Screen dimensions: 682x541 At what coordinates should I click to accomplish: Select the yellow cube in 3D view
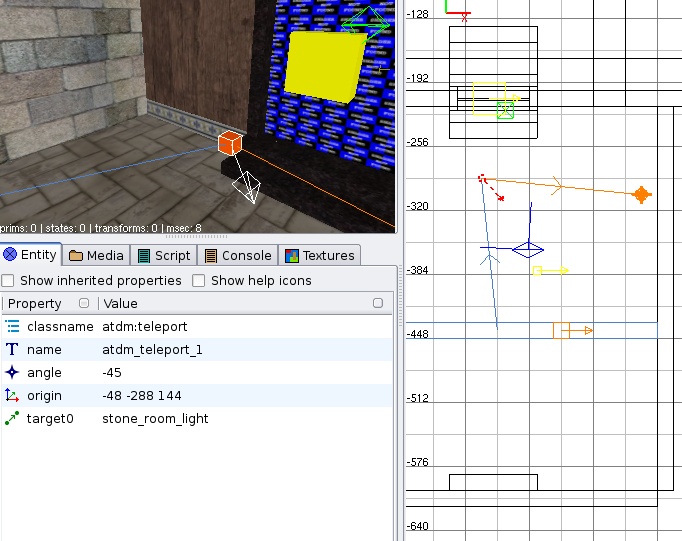324,67
